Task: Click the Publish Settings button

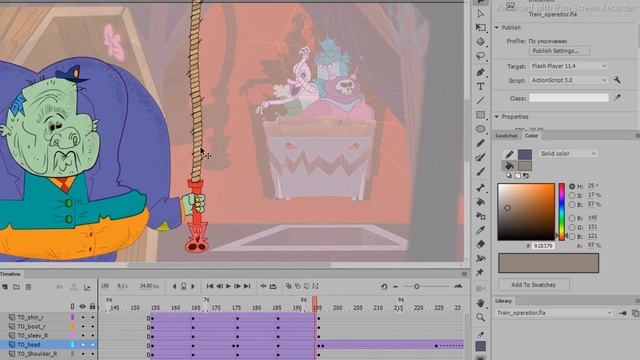Action: point(559,51)
